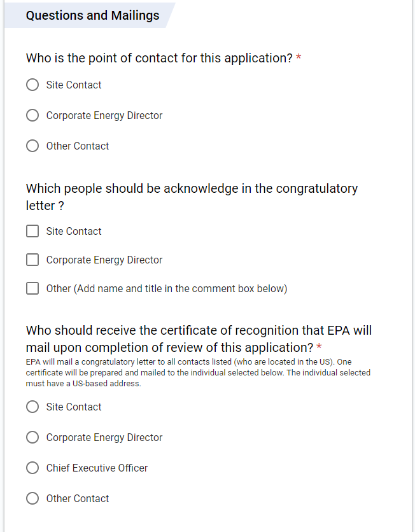415x532 pixels.
Task: Select Site Contact as application point of contact
Action: tap(32, 85)
